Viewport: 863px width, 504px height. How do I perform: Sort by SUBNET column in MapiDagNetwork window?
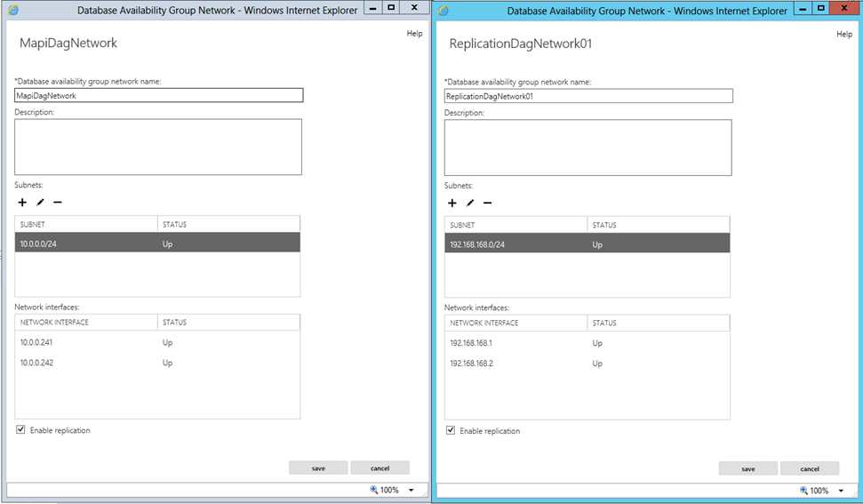[86, 224]
